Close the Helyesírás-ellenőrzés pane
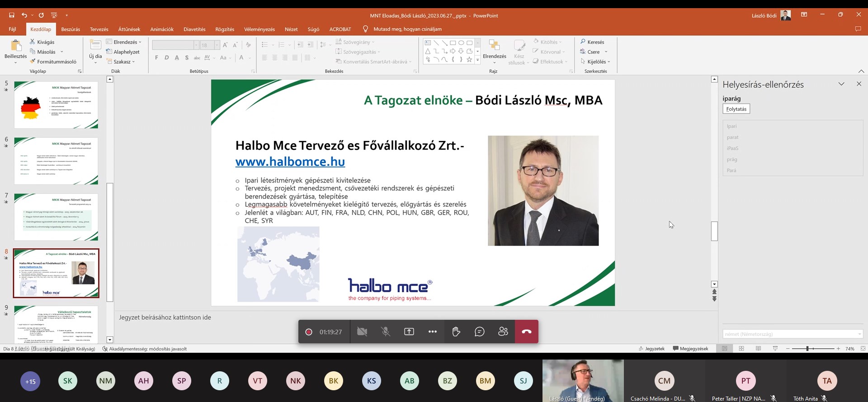 pyautogui.click(x=859, y=84)
